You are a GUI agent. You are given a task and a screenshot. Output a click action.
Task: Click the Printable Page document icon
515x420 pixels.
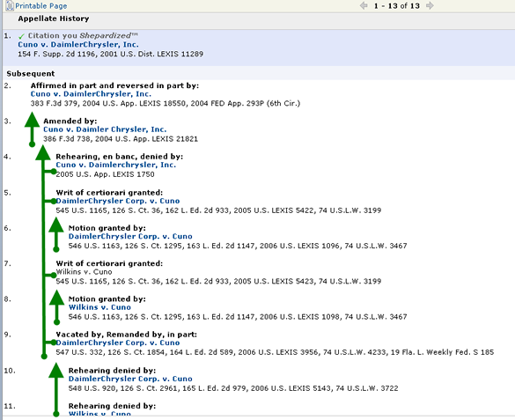click(x=10, y=5)
